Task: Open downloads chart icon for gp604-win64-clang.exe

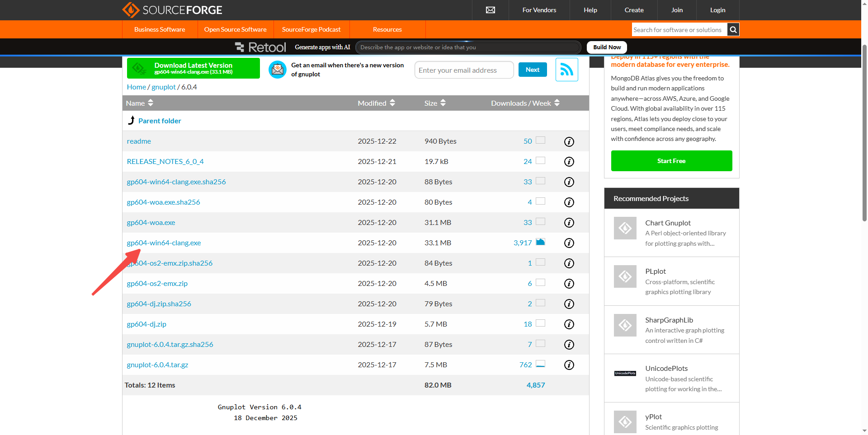Action: pos(540,242)
